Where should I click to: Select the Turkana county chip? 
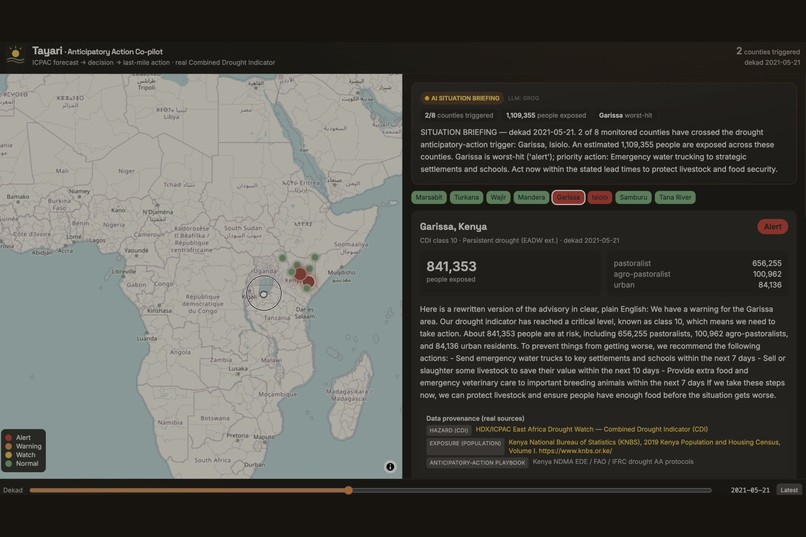[x=466, y=197]
